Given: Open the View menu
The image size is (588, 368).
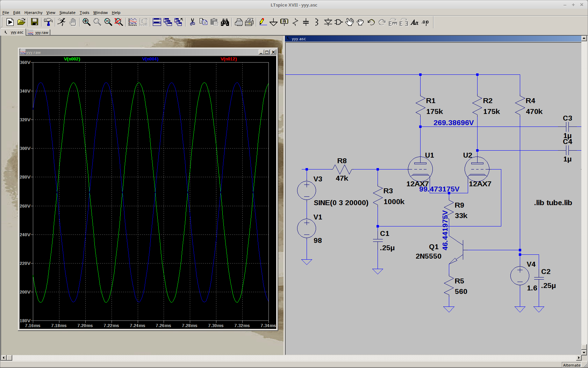Looking at the screenshot, I should tap(51, 13).
